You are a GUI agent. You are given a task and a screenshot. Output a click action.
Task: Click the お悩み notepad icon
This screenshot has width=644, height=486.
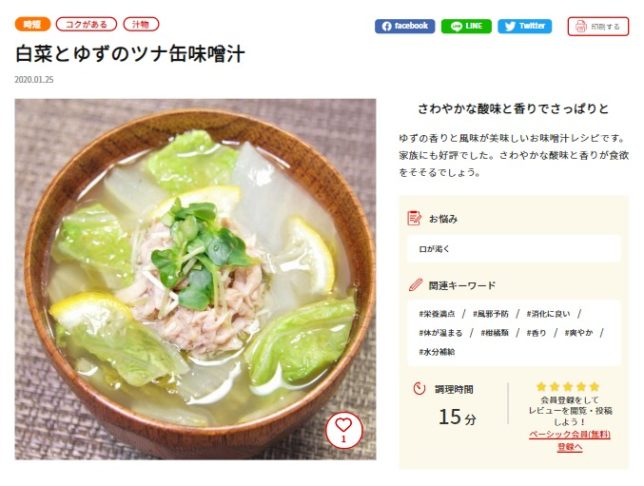[x=414, y=218]
